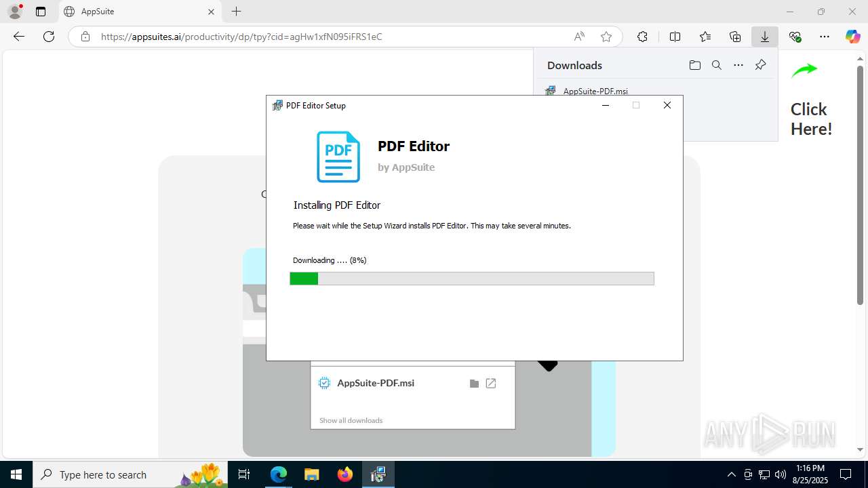868x488 pixels.
Task: Open downloads folder in Downloads panel
Action: tap(695, 65)
